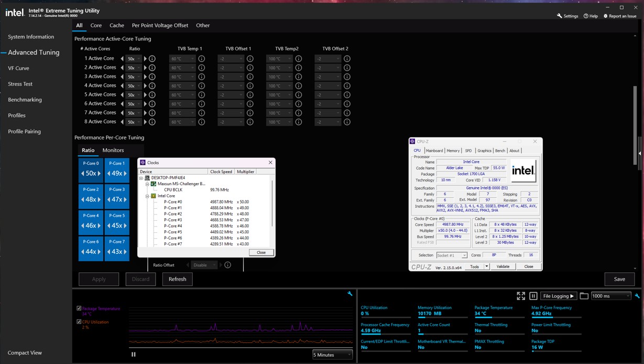Viewport: 644px width, 364px height.
Task: Decrease P-Core 7 ratio from 43x
Action: [x=108, y=252]
